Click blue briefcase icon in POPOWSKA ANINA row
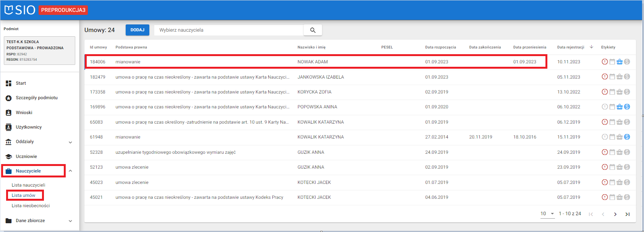644x232 pixels. pyautogui.click(x=620, y=107)
